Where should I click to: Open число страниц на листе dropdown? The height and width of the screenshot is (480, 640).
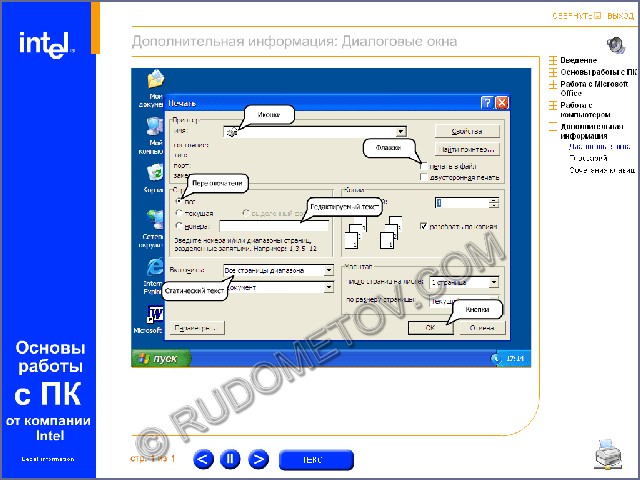[x=494, y=282]
